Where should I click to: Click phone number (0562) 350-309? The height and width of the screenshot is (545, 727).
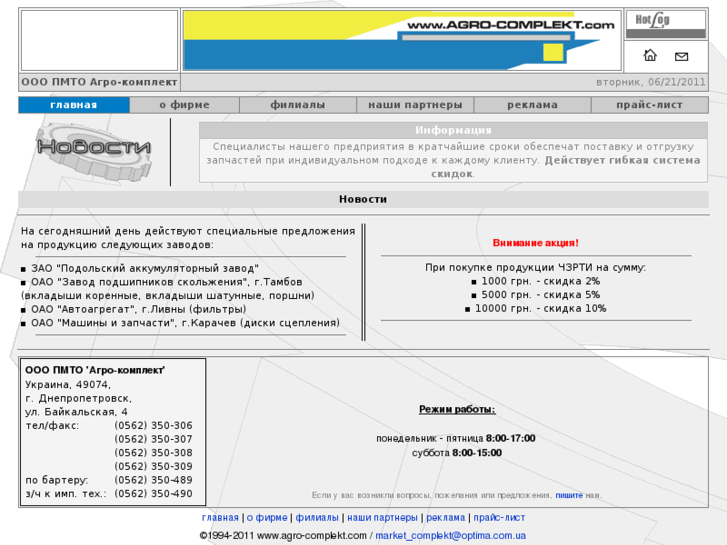pyautogui.click(x=153, y=467)
